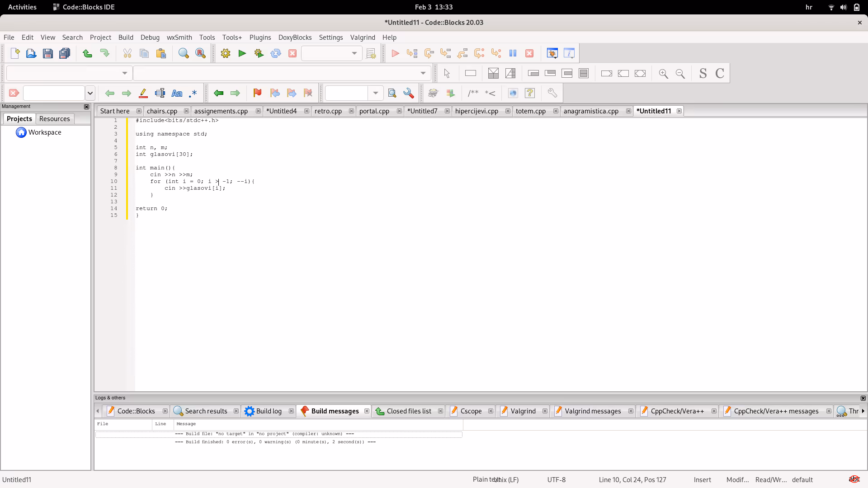Open the Build log tab
The image size is (868, 488).
click(269, 411)
